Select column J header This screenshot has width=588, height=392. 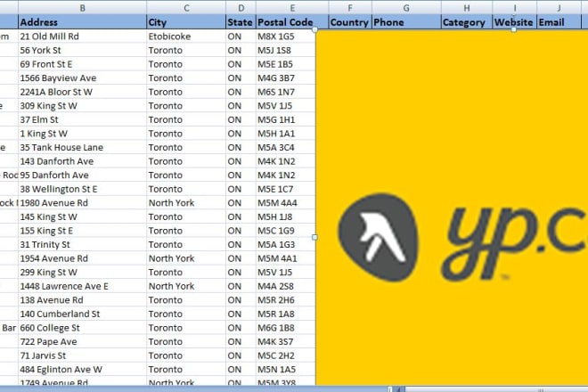(x=559, y=7)
